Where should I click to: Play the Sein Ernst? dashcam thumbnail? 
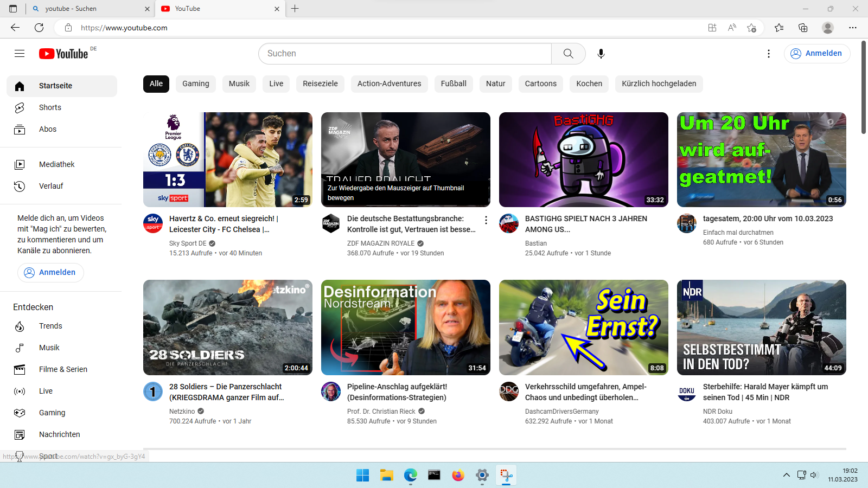tap(584, 328)
